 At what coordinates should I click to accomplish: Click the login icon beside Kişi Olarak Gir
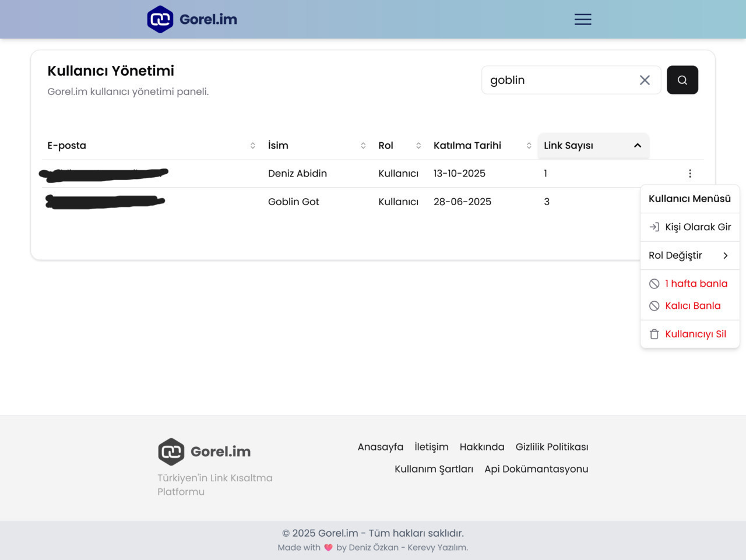[654, 227]
